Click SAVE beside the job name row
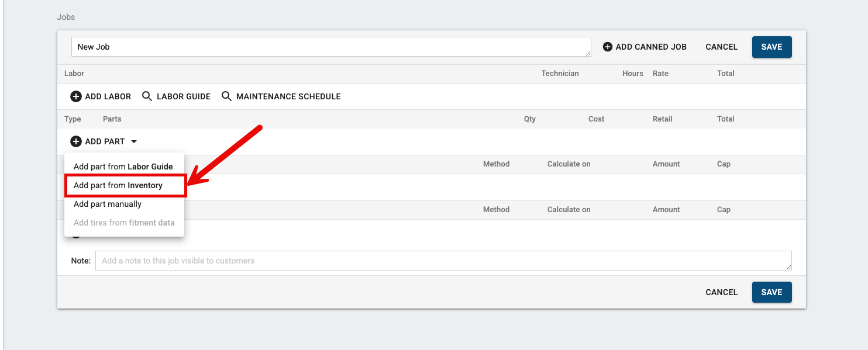This screenshot has height=350, width=868. pyautogui.click(x=771, y=47)
